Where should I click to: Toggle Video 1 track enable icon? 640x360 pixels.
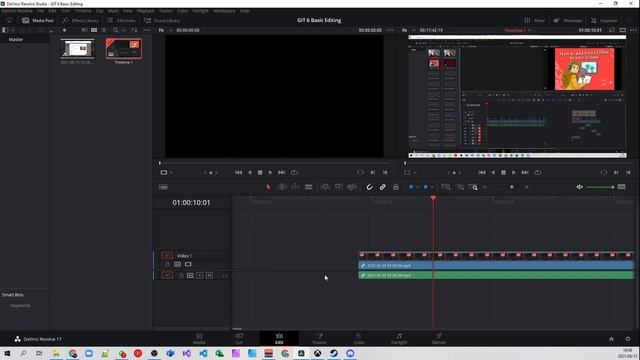click(188, 264)
